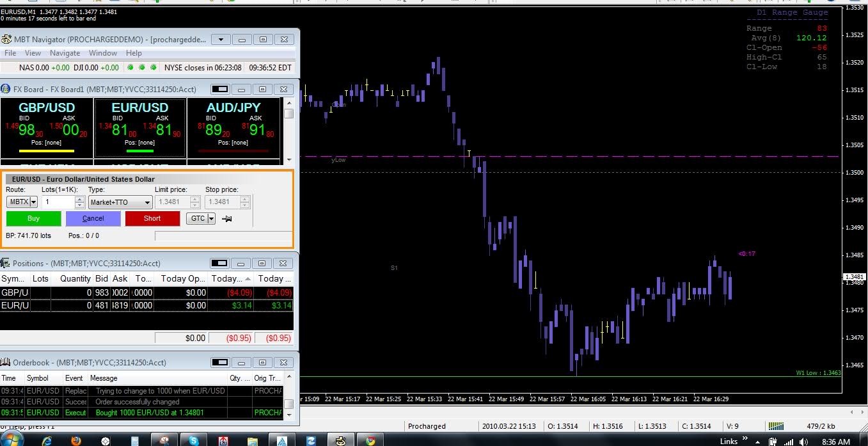The height and width of the screenshot is (446, 868).
Task: Click the Orderbook window book icon
Action: pyautogui.click(x=6, y=362)
